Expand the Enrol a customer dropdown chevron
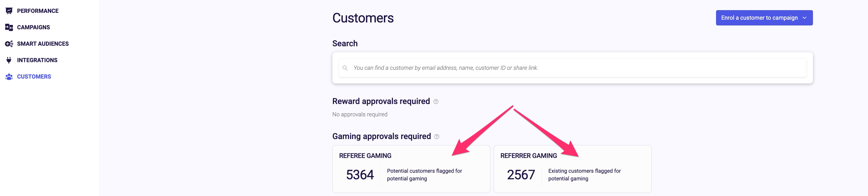 pos(804,18)
